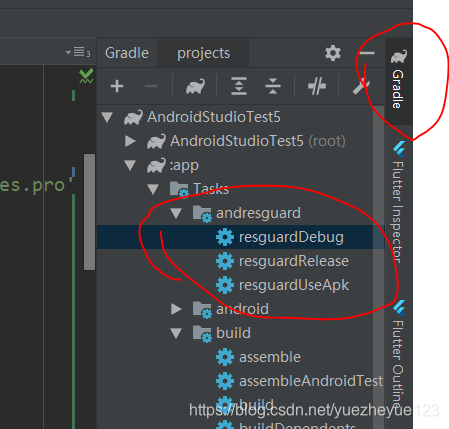Click the build folder icon
The height and width of the screenshot is (429, 449).
coord(202,334)
